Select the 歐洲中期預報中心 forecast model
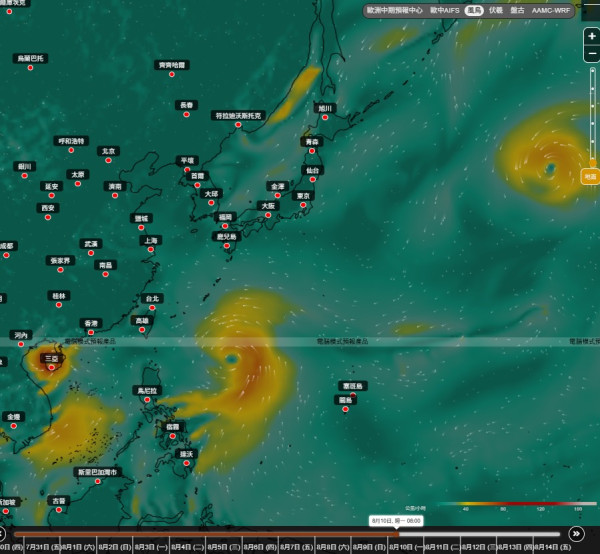Screen dimensions: 600x554 [x=394, y=10]
